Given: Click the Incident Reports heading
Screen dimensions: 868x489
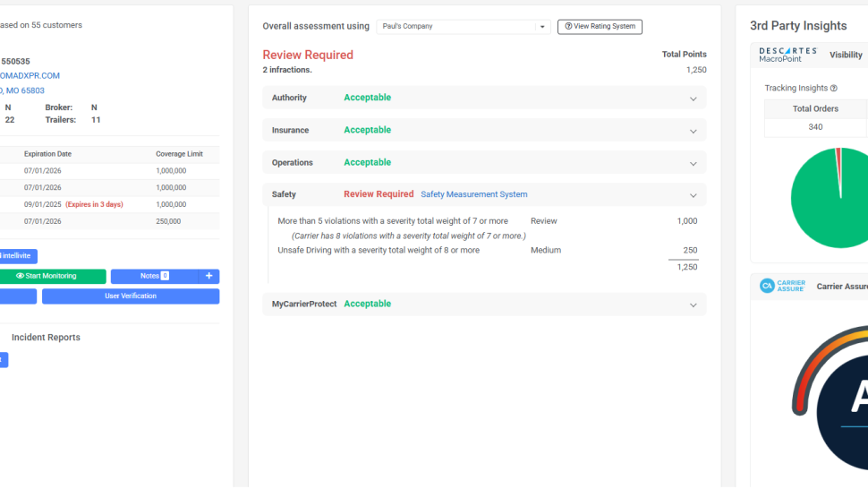Looking at the screenshot, I should 46,338.
